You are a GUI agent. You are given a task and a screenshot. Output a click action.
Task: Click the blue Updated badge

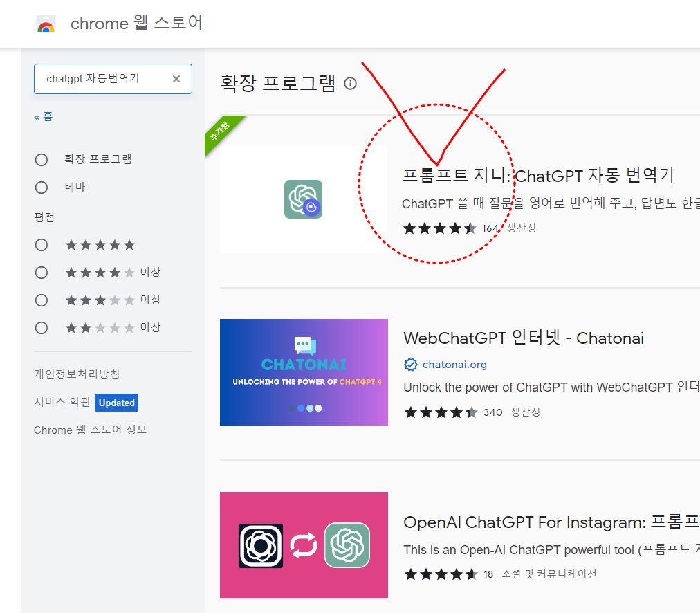click(x=116, y=403)
